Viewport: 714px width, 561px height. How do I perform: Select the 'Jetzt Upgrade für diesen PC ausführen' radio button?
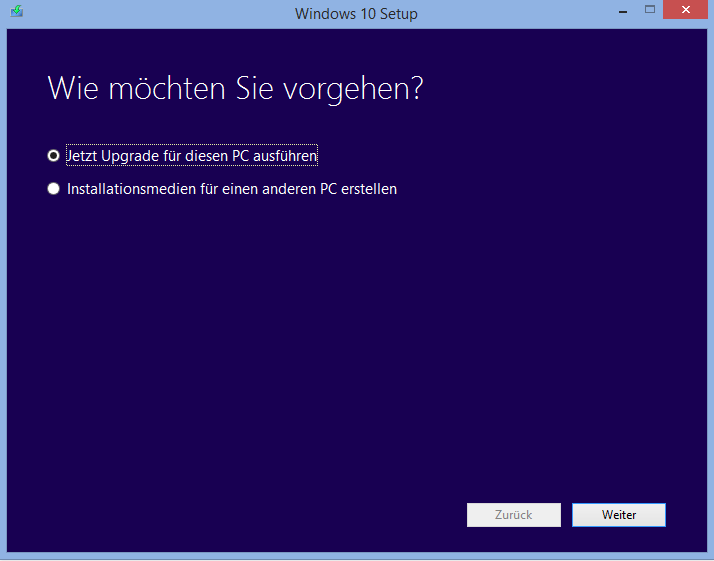point(54,156)
